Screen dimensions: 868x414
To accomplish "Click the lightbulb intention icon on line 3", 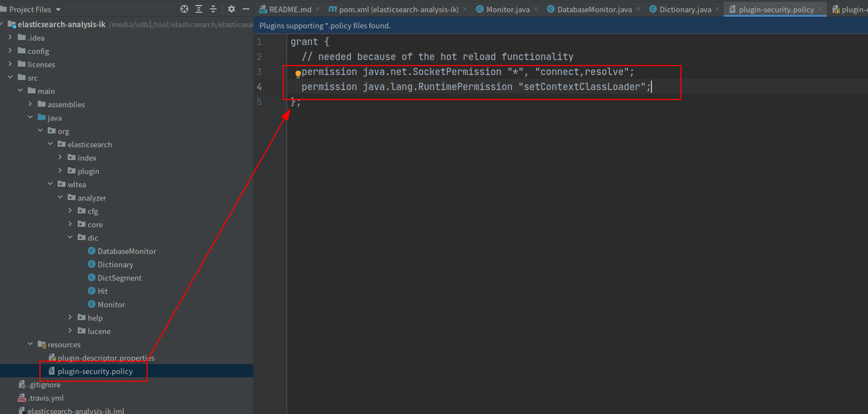I will click(298, 74).
